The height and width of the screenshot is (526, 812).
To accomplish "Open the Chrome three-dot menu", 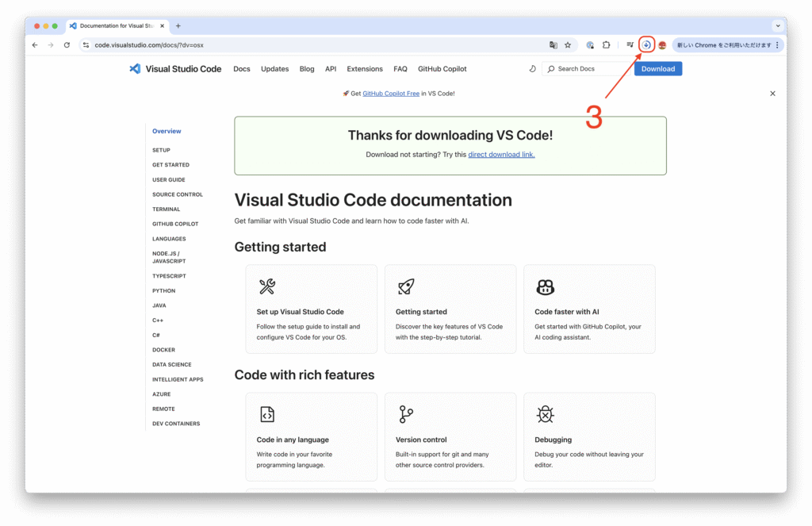I will [x=777, y=45].
